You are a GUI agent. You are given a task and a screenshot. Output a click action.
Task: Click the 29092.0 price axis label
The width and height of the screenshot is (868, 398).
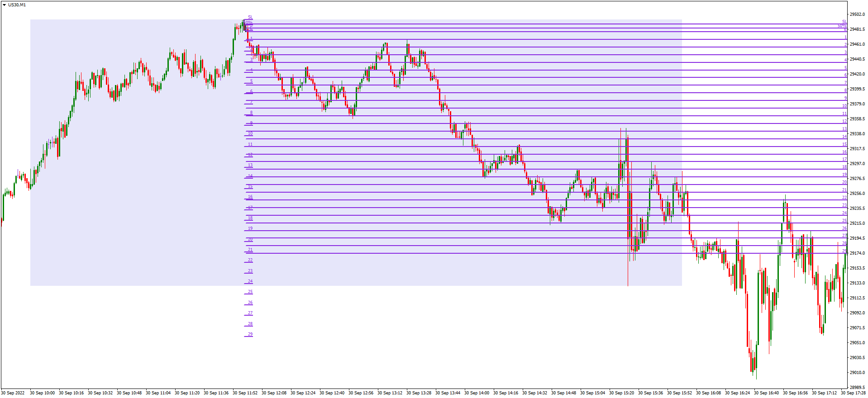[x=857, y=313]
